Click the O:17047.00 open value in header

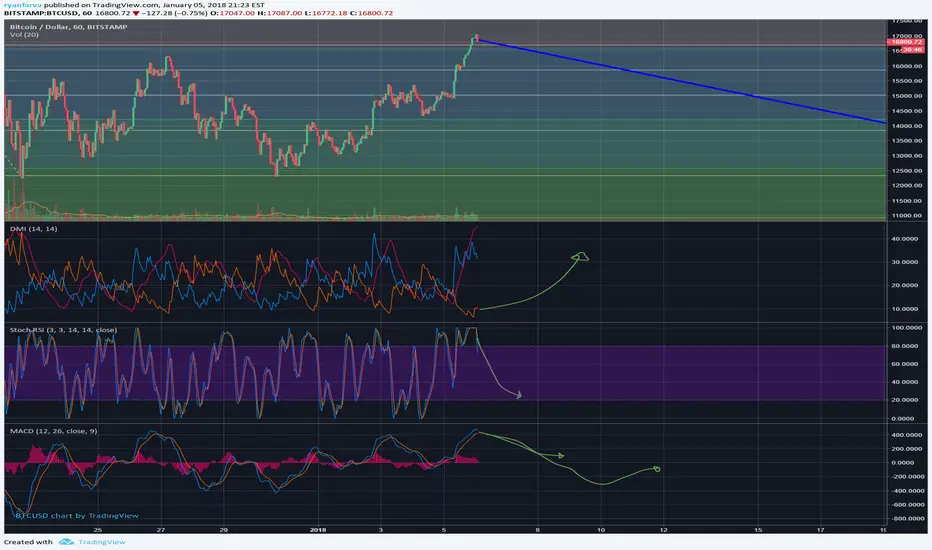pos(232,12)
